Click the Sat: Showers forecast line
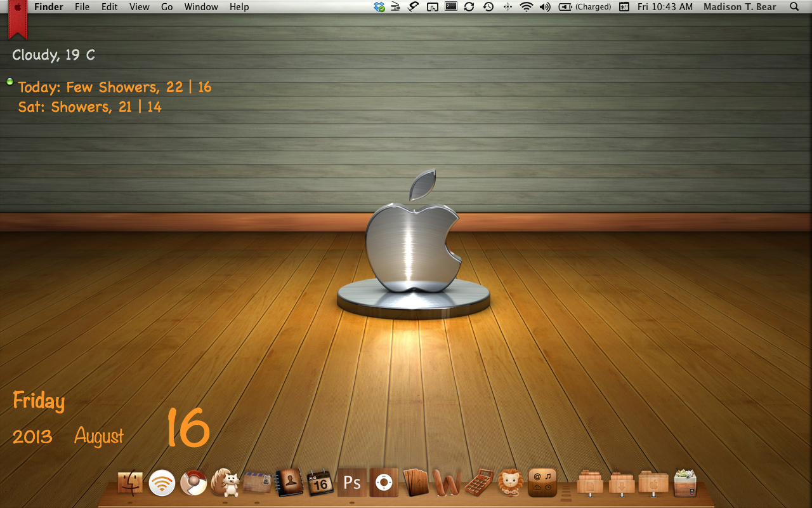Viewport: 812px width, 508px height. point(90,107)
